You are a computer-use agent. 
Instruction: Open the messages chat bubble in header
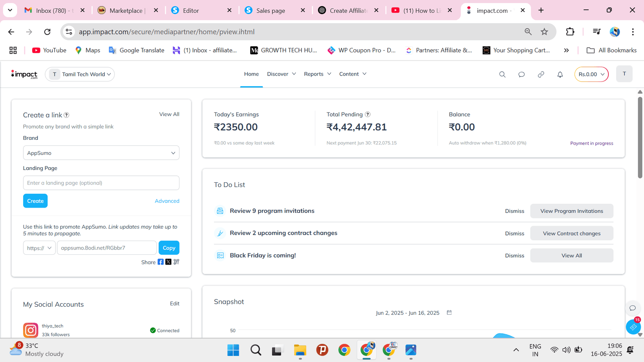click(x=522, y=74)
